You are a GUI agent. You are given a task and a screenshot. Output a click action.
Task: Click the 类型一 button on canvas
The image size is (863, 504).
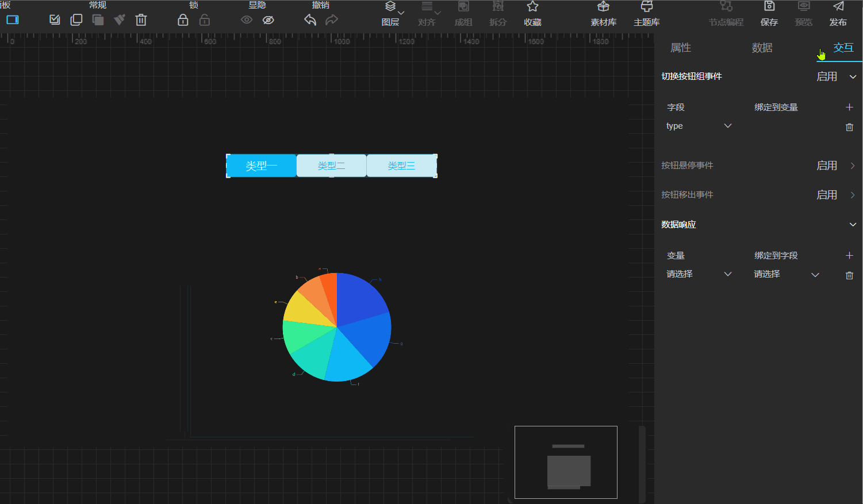click(262, 166)
